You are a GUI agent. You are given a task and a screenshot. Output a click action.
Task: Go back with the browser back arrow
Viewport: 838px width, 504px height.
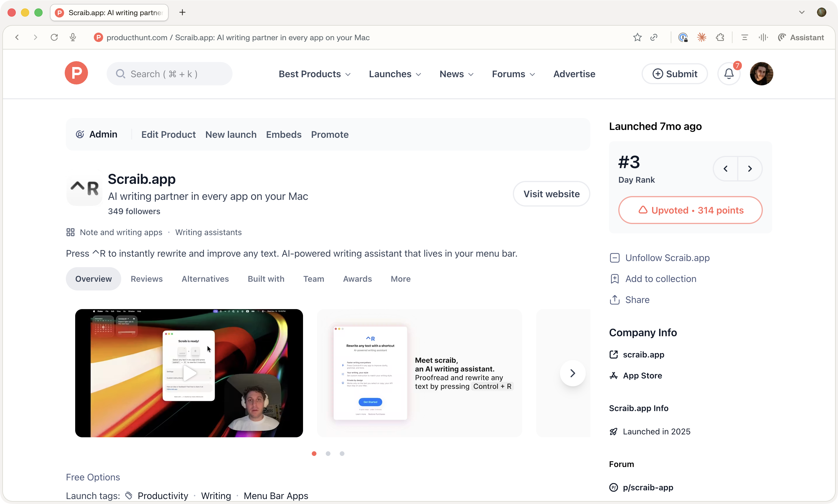(x=17, y=37)
